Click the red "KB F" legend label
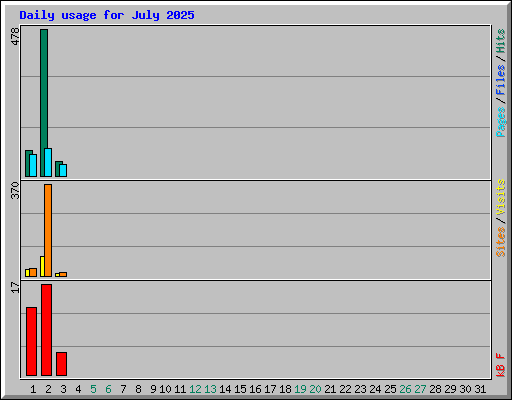The image size is (512, 400). pyautogui.click(x=501, y=365)
